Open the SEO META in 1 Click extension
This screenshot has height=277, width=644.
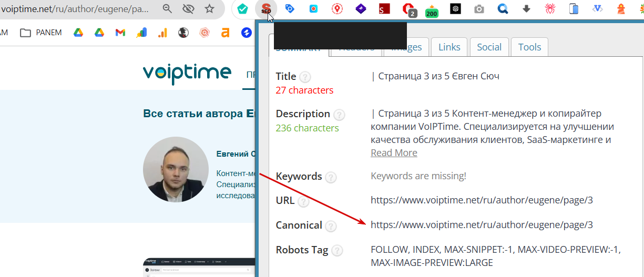(267, 8)
